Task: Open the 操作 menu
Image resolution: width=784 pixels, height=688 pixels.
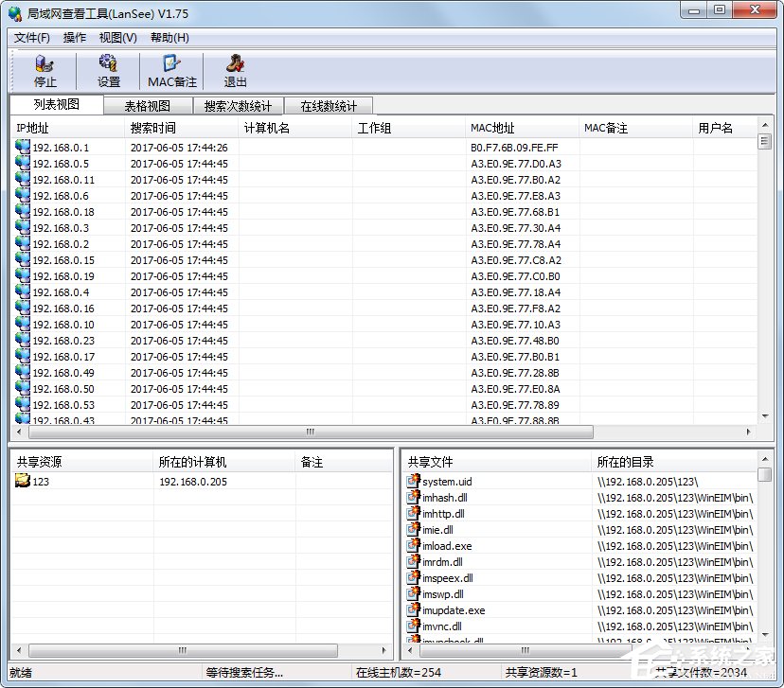Action: coord(74,37)
